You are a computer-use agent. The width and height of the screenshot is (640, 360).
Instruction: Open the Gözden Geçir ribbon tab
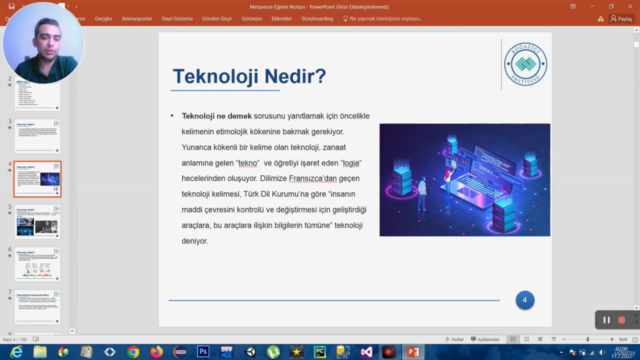click(217, 19)
